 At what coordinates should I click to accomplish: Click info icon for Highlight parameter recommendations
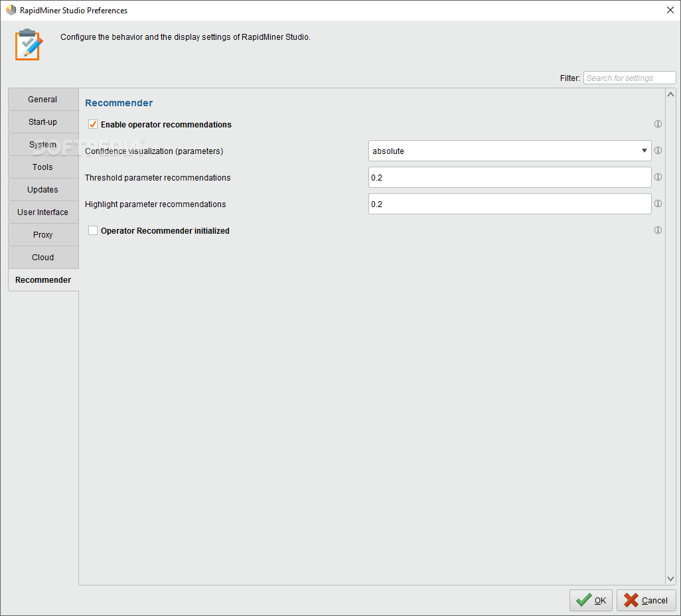pyautogui.click(x=658, y=203)
